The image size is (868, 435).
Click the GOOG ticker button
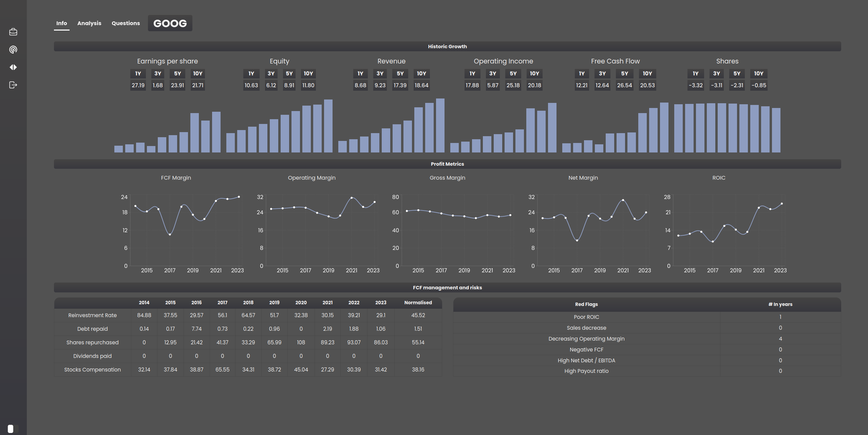(170, 23)
